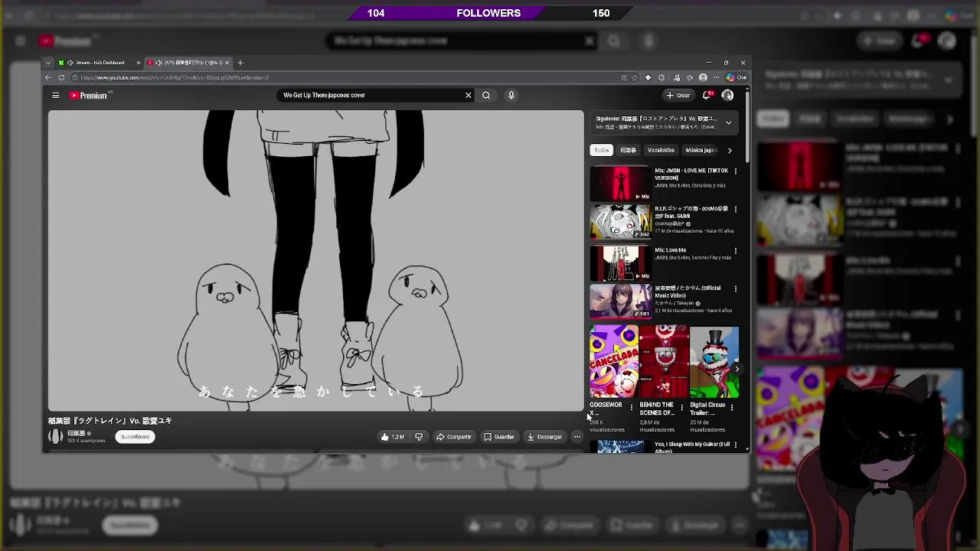
Task: Switch to the Stream - Kick Dashboard tab
Action: point(100,63)
